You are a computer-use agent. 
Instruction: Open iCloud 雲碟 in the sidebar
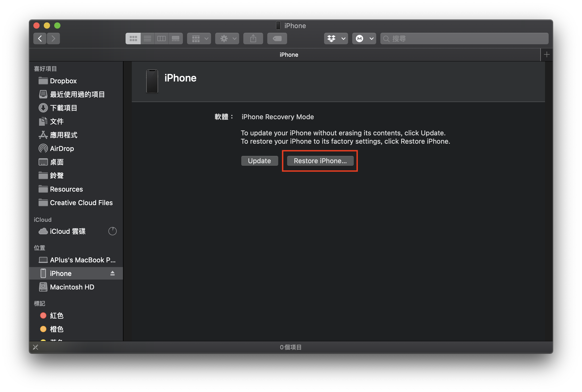coord(76,231)
